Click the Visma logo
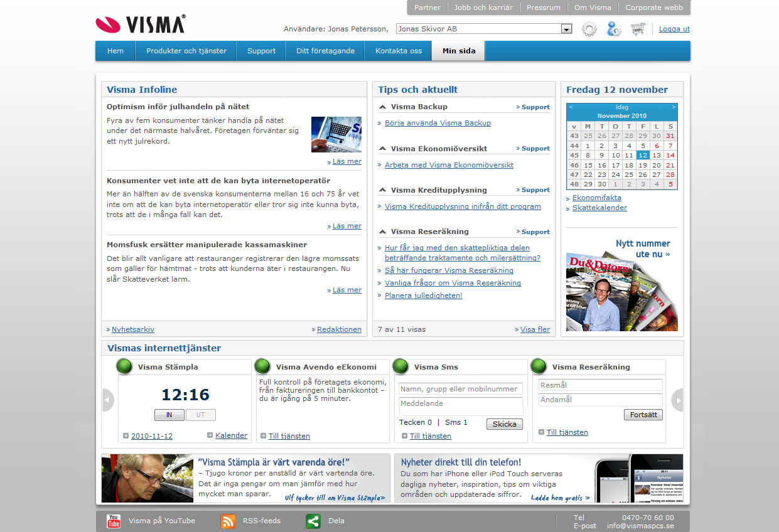Screen dimensions: 779x532 click(x=141, y=24)
